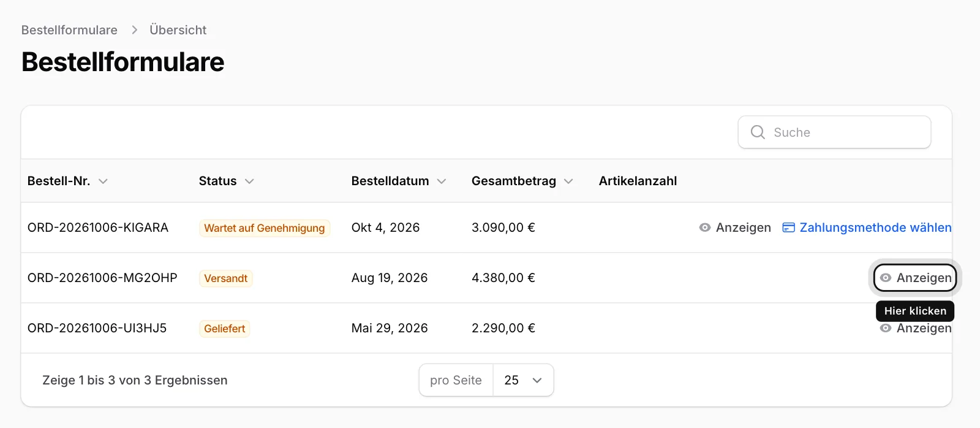Sort by Bestelldatum column chevron
Viewport: 980px width, 428px height.
click(442, 182)
